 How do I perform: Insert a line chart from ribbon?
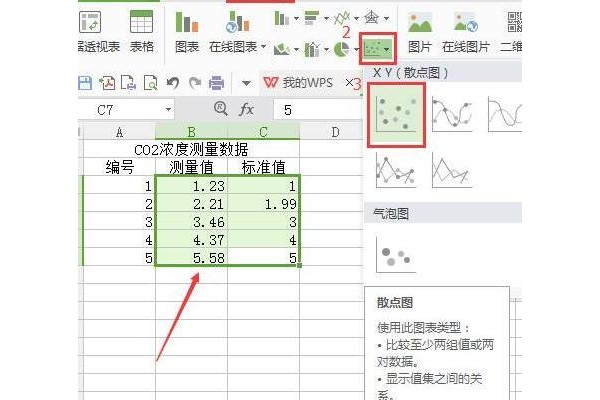pyautogui.click(x=342, y=18)
